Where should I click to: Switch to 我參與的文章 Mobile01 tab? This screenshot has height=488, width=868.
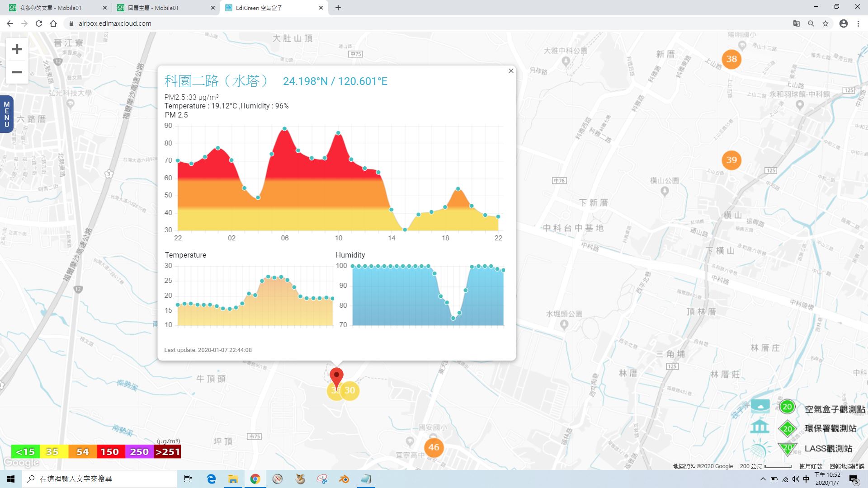click(57, 8)
